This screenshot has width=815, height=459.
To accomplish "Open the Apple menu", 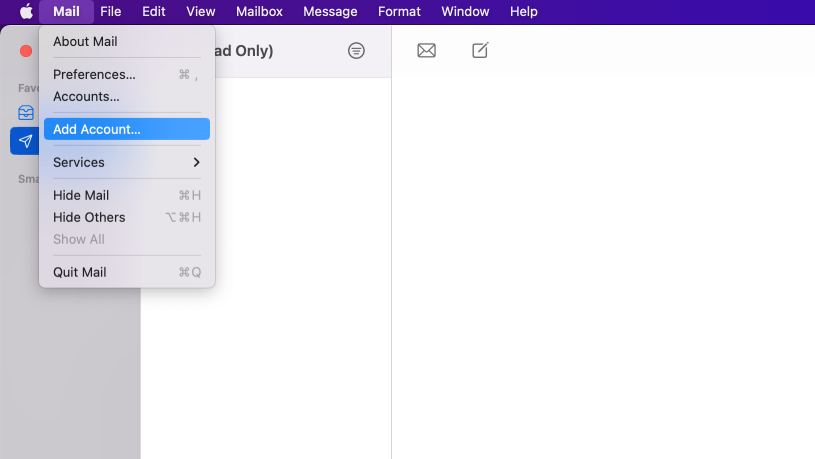I will coord(26,12).
